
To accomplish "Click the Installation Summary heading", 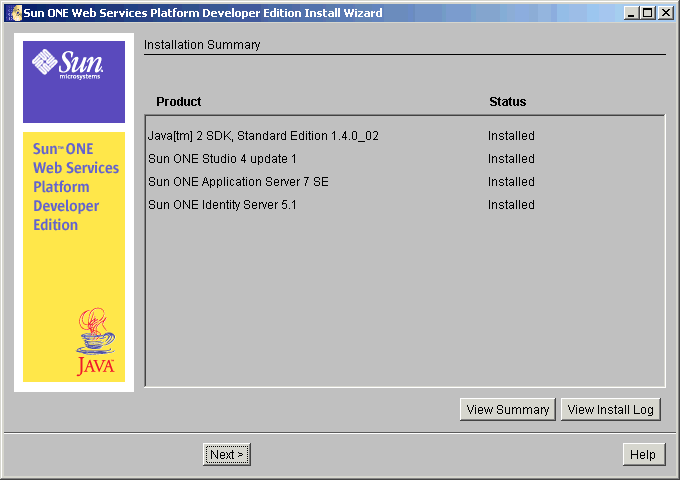I will pos(202,45).
